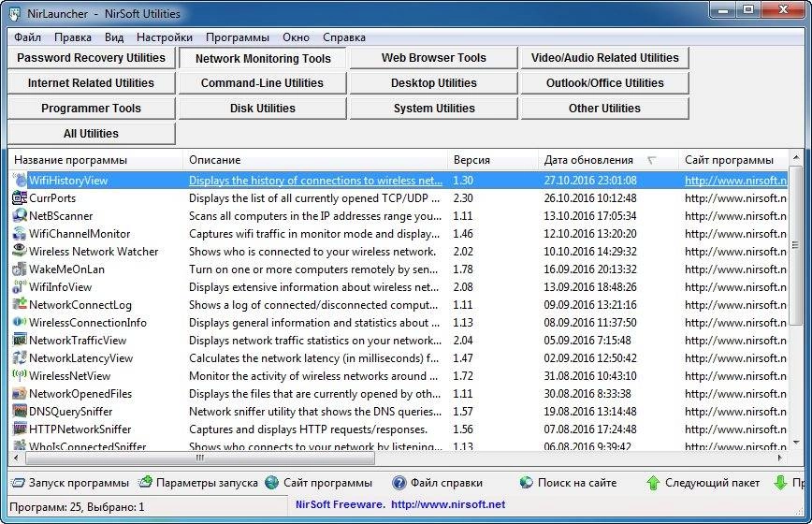812x524 pixels.
Task: Open the Окно menu
Action: [x=297, y=37]
